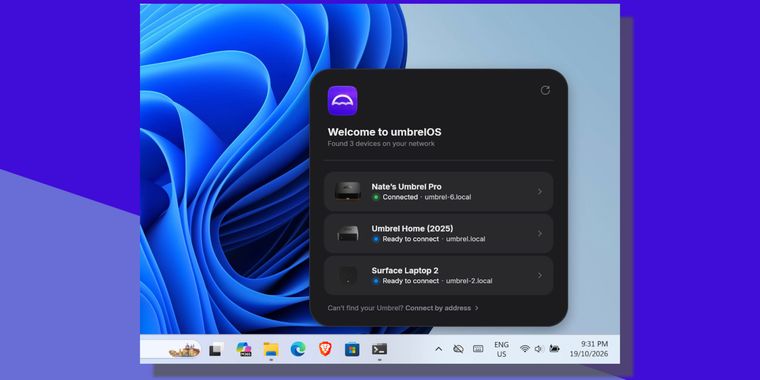Click Surface Laptop 2 device thumbnail

pos(348,275)
